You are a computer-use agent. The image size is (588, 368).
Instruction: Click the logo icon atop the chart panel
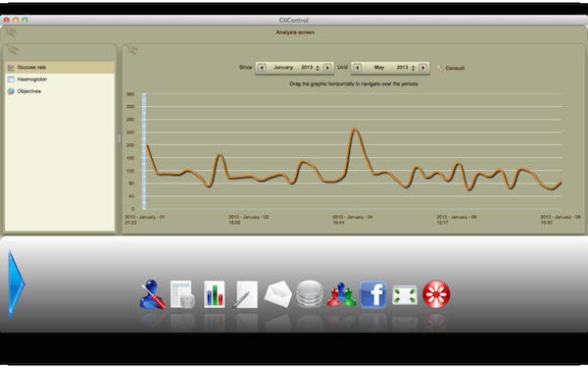point(133,50)
